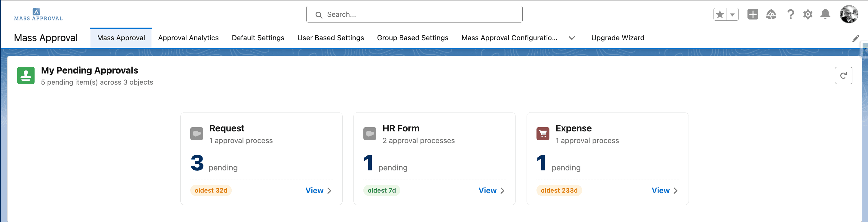Open the global actions plus icon
Screen dimensions: 868x222
[752, 14]
